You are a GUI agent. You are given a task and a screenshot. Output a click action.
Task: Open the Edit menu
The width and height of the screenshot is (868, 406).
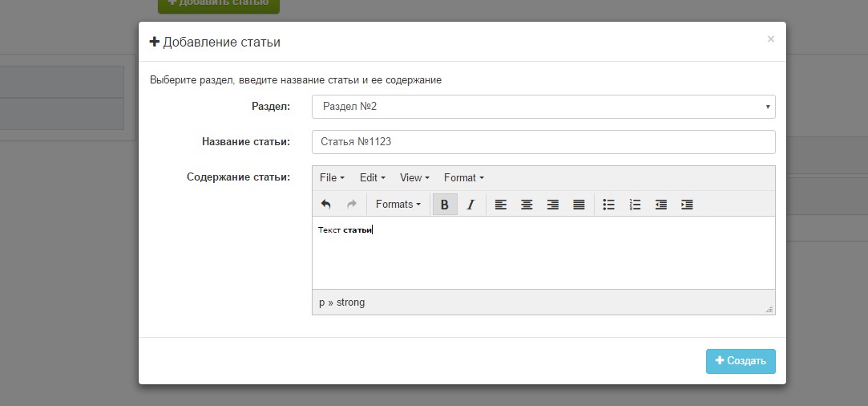(372, 178)
